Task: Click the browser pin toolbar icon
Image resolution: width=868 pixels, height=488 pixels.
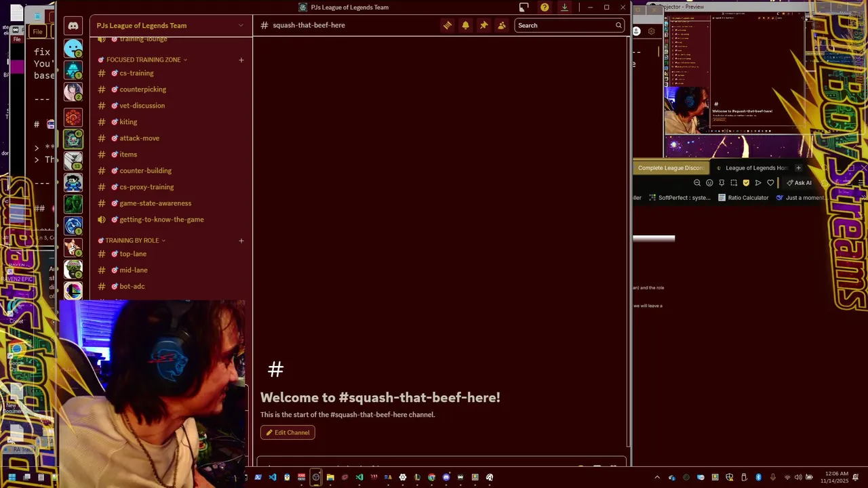Action: 722,183
